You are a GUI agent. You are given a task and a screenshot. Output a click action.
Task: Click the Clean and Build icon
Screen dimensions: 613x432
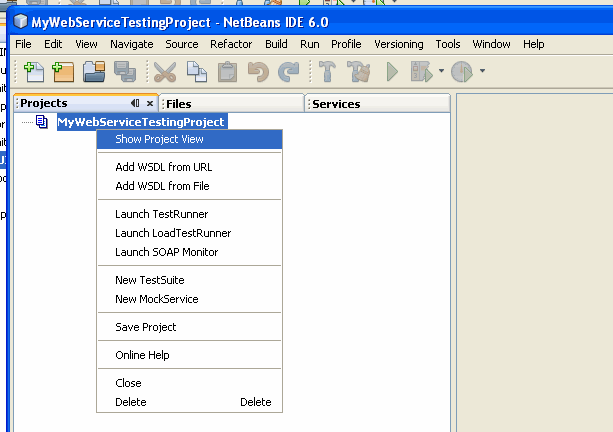pos(358,72)
